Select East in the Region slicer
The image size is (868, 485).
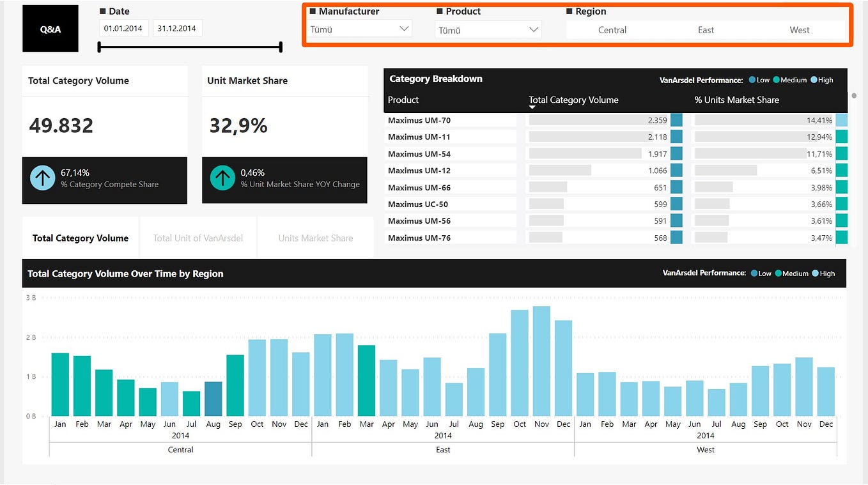click(706, 29)
